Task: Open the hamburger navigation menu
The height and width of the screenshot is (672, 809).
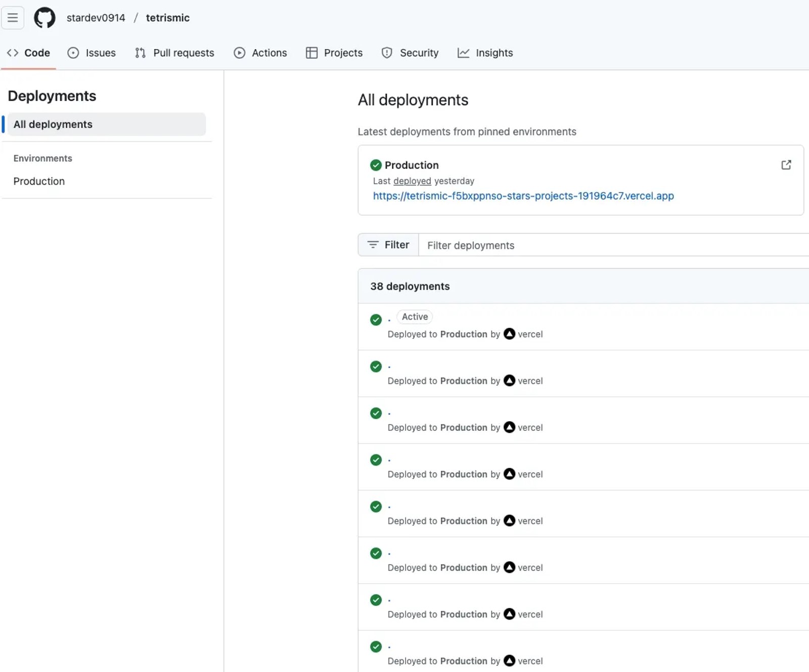Action: 13,18
